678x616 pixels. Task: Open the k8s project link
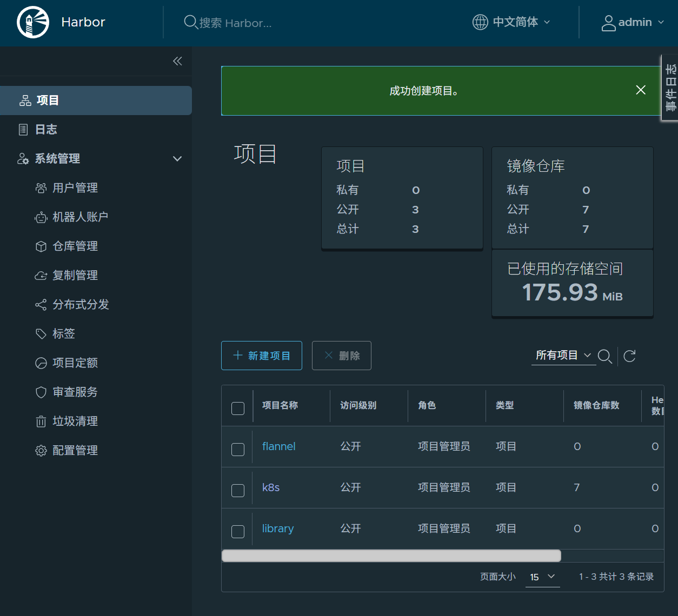point(271,487)
